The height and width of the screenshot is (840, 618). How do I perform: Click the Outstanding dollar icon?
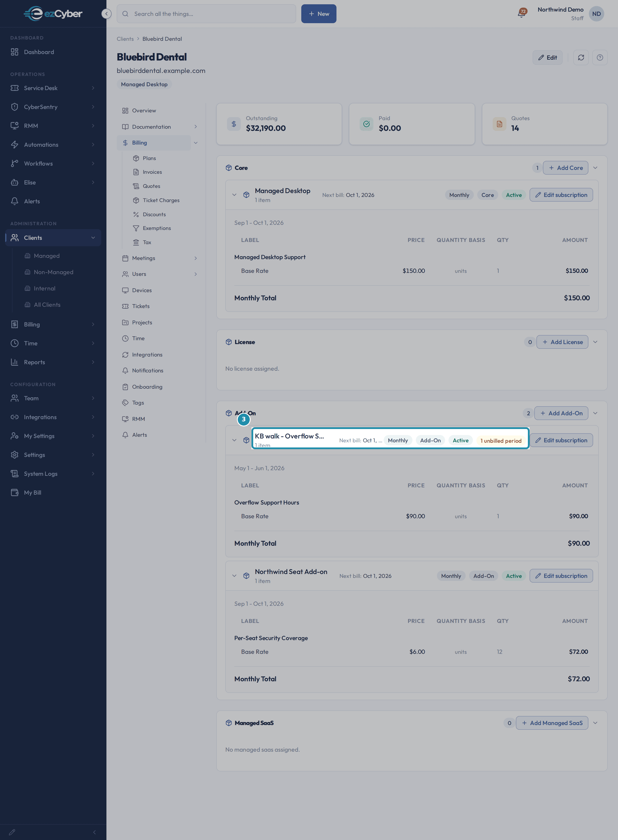click(x=234, y=124)
